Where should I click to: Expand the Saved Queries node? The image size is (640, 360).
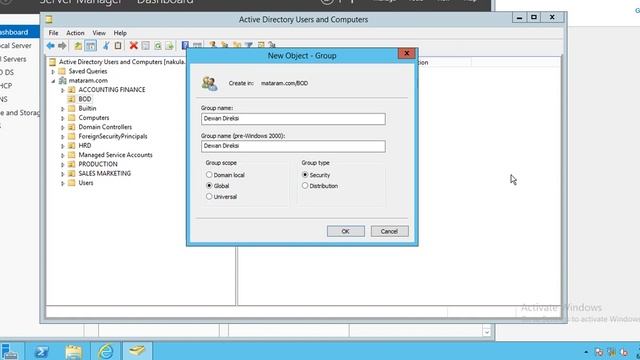(53, 71)
